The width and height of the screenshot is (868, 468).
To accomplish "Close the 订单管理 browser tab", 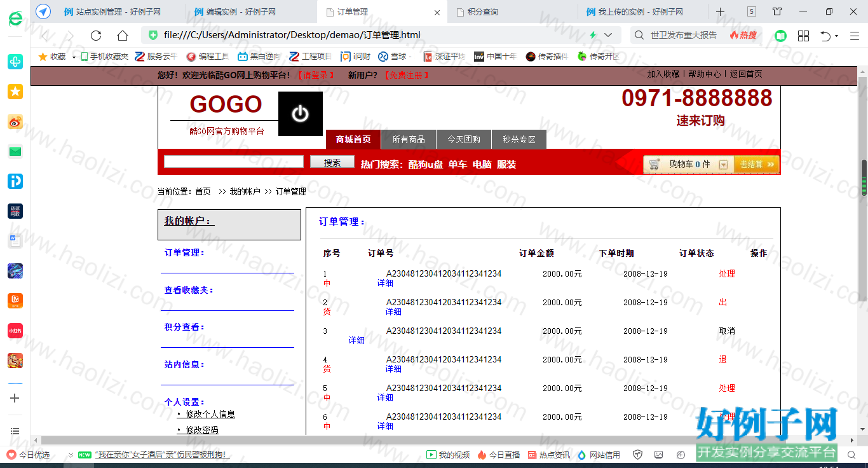I will [x=437, y=12].
